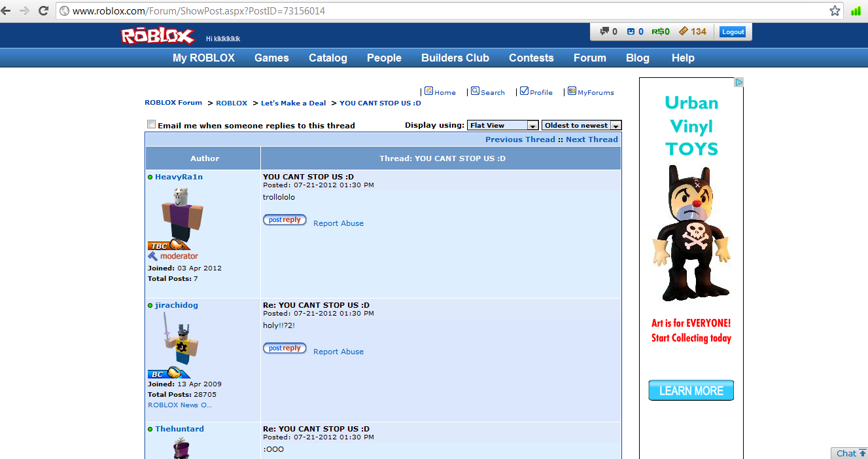This screenshot has height=459, width=868.
Task: Click the ROBLOX Forum breadcrumb link
Action: pos(173,103)
